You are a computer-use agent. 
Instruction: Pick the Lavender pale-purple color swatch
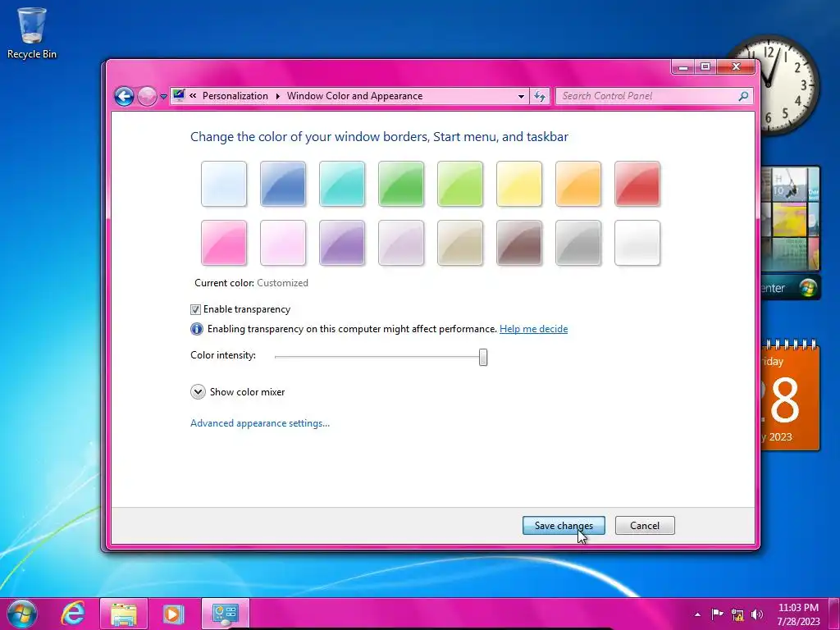point(400,243)
